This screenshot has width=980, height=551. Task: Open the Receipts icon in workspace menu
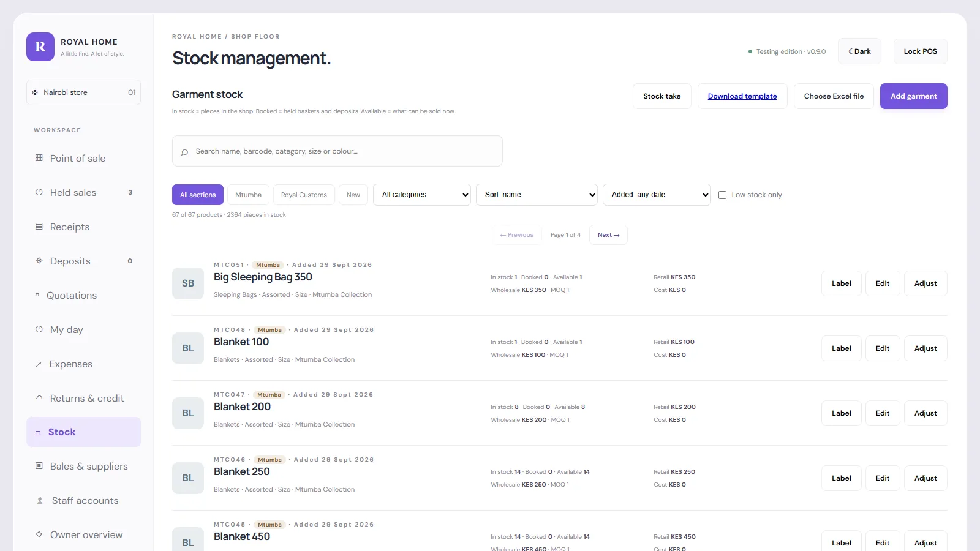[39, 227]
